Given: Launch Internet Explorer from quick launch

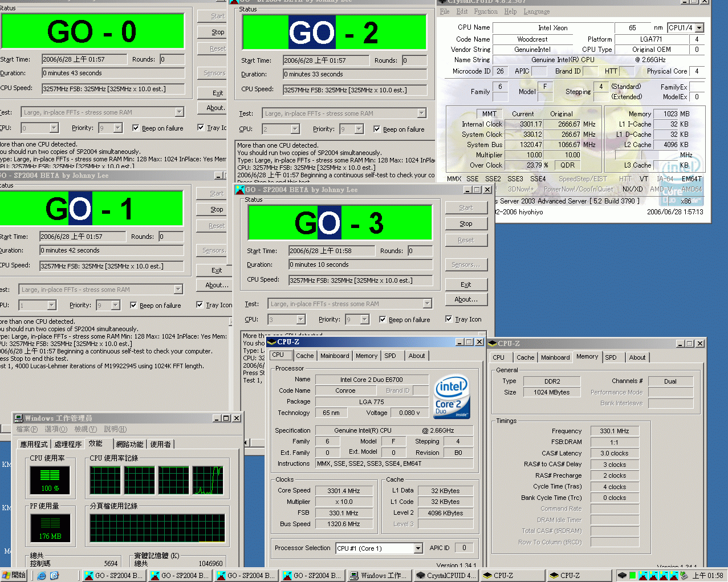Looking at the screenshot, I should (x=42, y=575).
